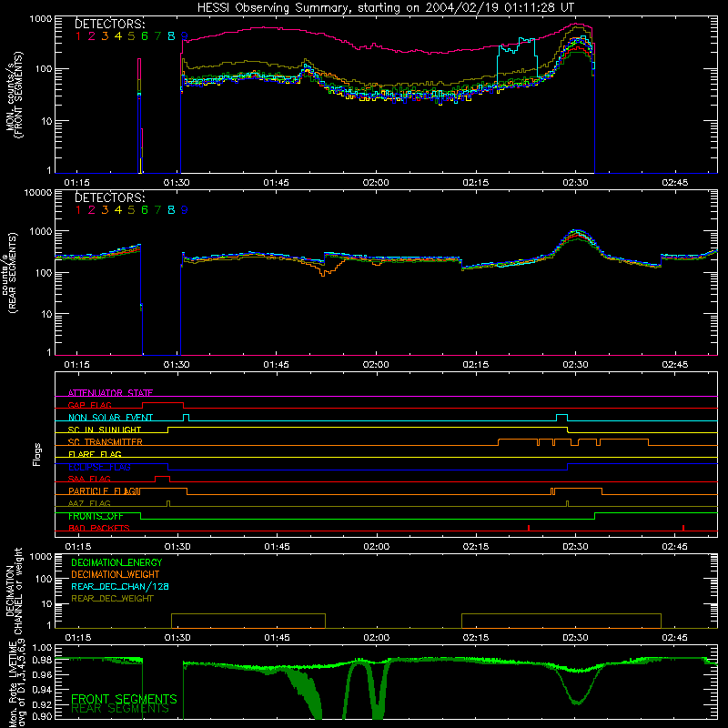
Task: Click the 0.98 tick on livetime axis
Action: click(x=42, y=660)
